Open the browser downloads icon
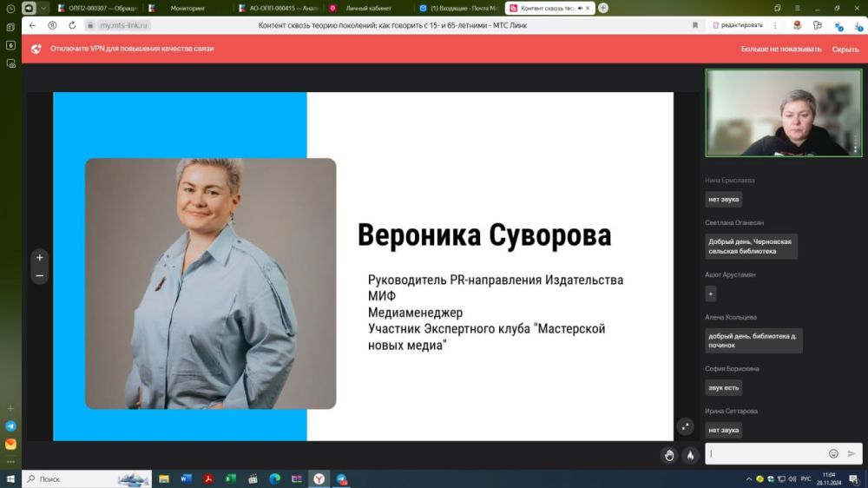 [858, 25]
